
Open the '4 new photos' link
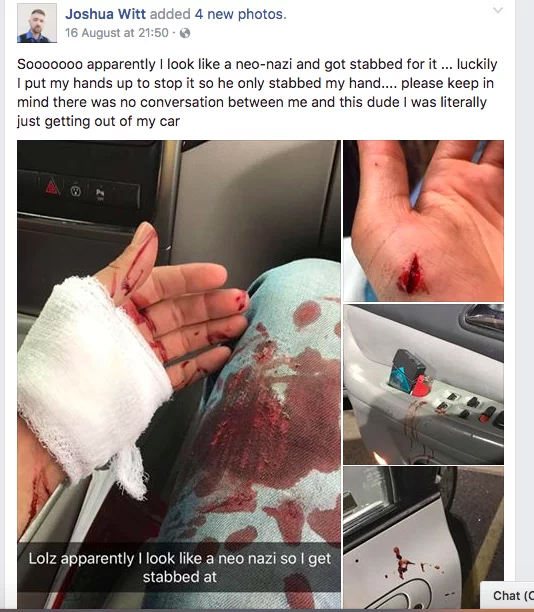(x=240, y=14)
